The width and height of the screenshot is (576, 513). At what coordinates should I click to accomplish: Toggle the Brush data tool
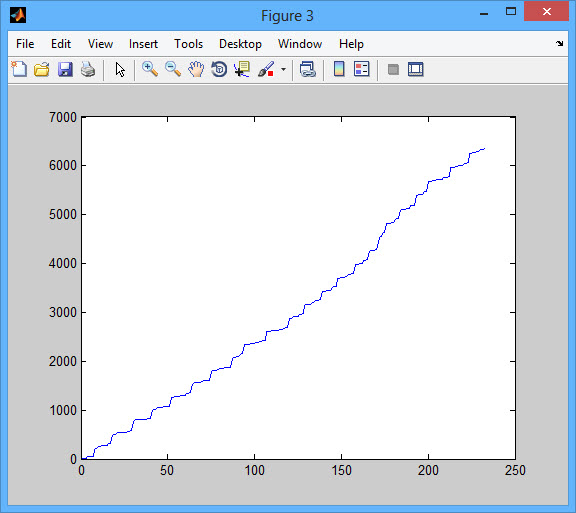(266, 69)
